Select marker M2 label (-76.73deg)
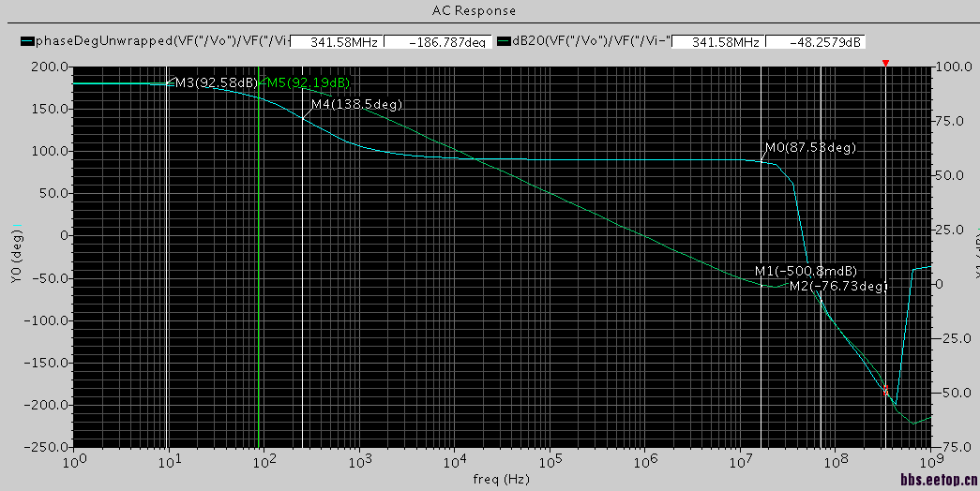The width and height of the screenshot is (980, 491). [837, 286]
